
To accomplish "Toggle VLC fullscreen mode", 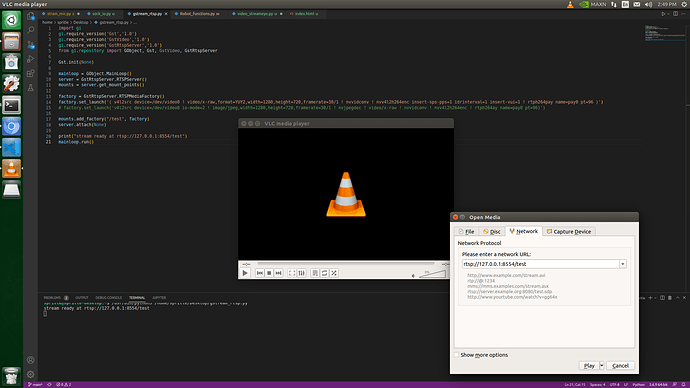I will point(292,273).
